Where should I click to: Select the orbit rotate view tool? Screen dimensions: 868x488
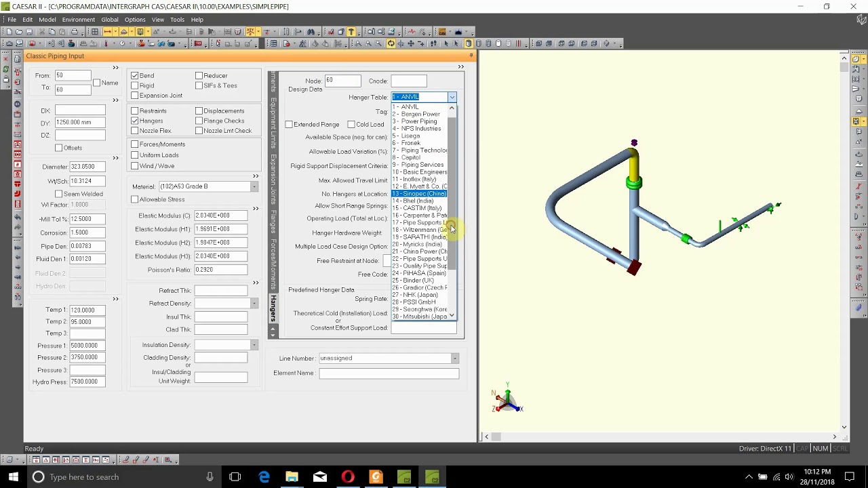(x=391, y=43)
